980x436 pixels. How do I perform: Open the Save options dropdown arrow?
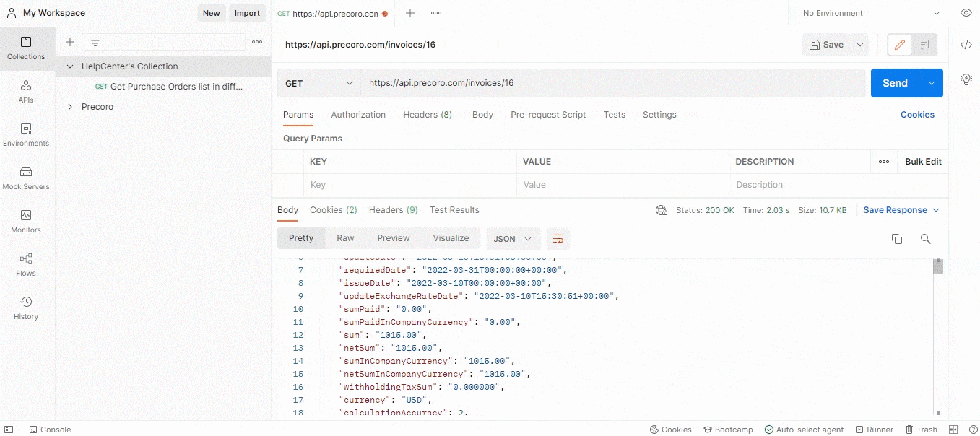click(x=859, y=45)
